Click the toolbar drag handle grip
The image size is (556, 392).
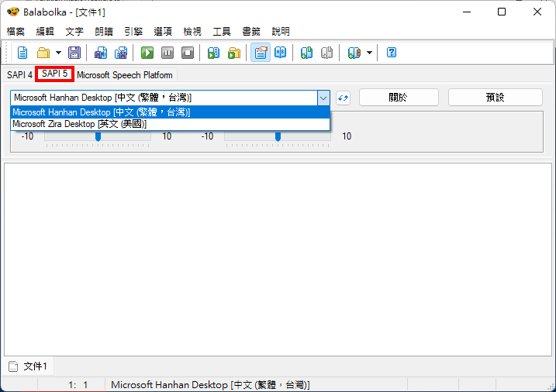pos(5,53)
